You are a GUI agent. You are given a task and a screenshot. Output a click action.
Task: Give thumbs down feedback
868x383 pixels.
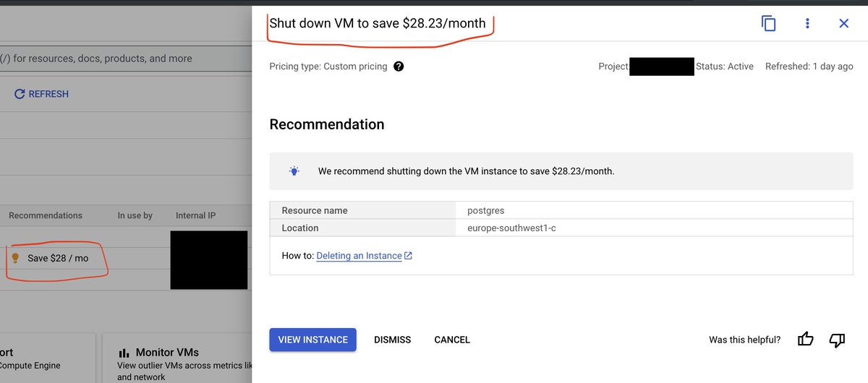point(837,340)
